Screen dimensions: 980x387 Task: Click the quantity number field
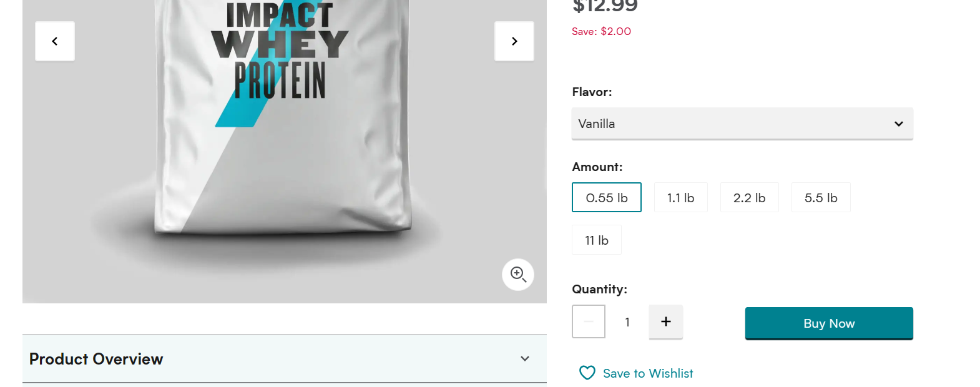point(627,322)
